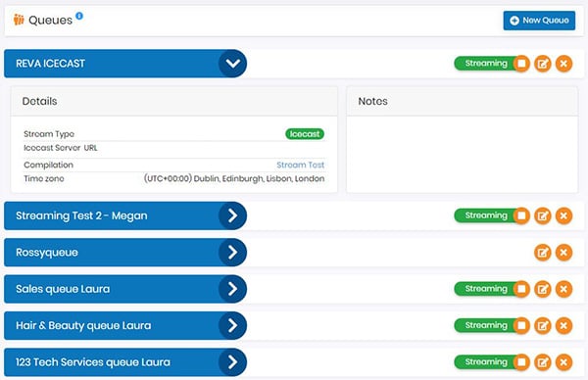This screenshot has height=380, width=588.
Task: Click the Time zone label
Action: (44, 179)
